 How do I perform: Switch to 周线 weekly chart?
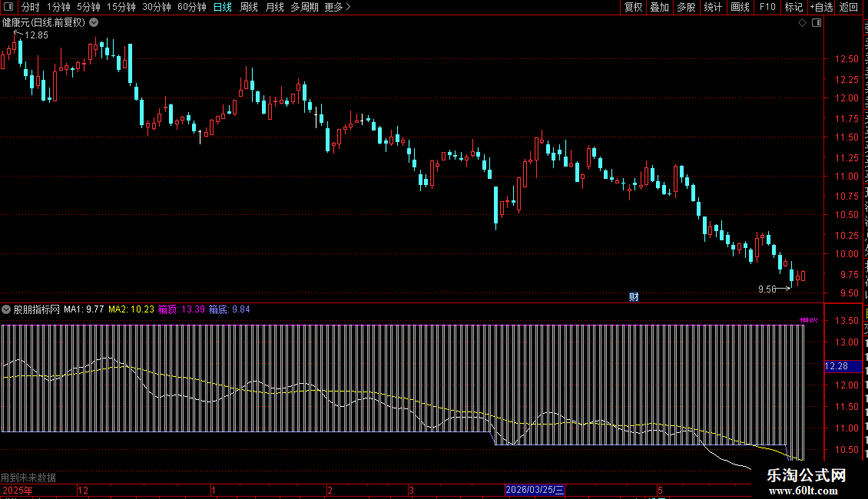pyautogui.click(x=249, y=7)
